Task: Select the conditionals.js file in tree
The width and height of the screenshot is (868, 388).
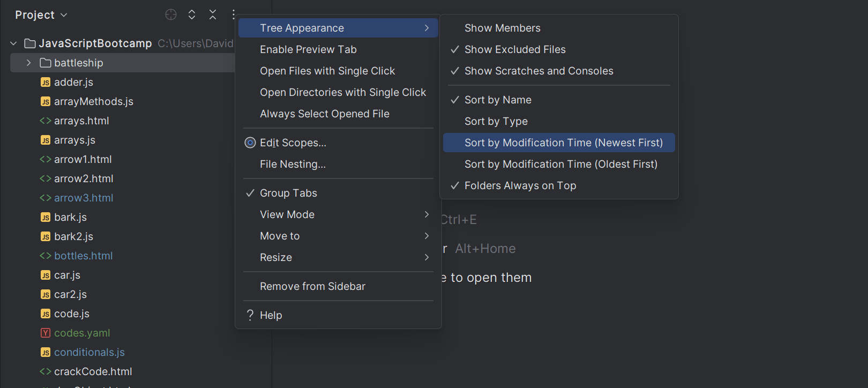Action: pyautogui.click(x=89, y=352)
